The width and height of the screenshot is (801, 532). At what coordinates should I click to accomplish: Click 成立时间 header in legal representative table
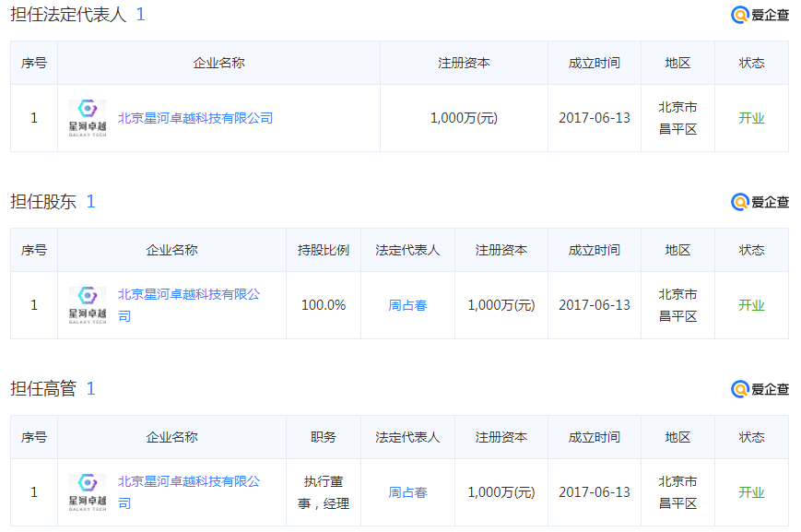click(x=595, y=63)
